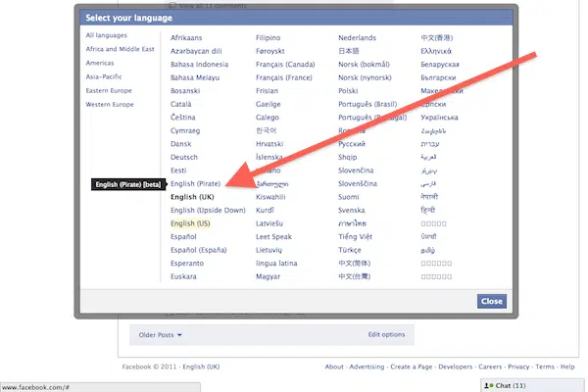This screenshot has height=392, width=588.
Task: Filter by Western Europe region
Action: (x=110, y=104)
